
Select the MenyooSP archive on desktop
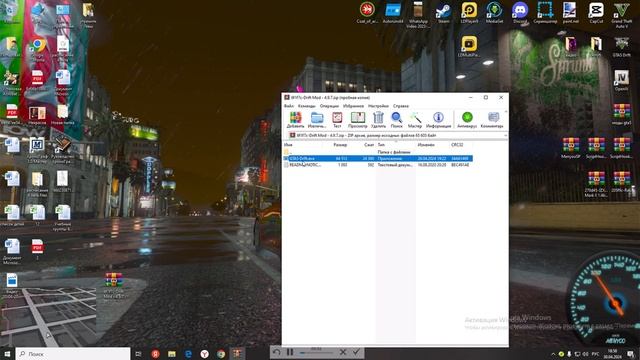point(571,148)
